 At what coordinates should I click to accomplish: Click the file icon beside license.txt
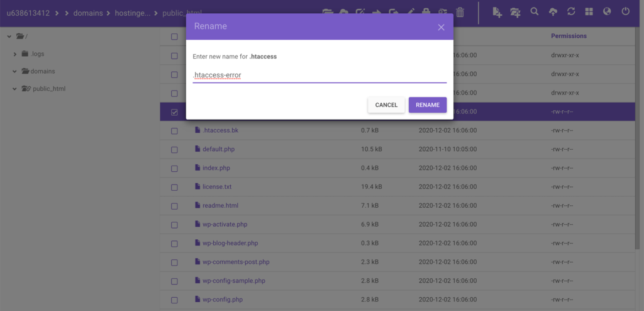coord(197,186)
